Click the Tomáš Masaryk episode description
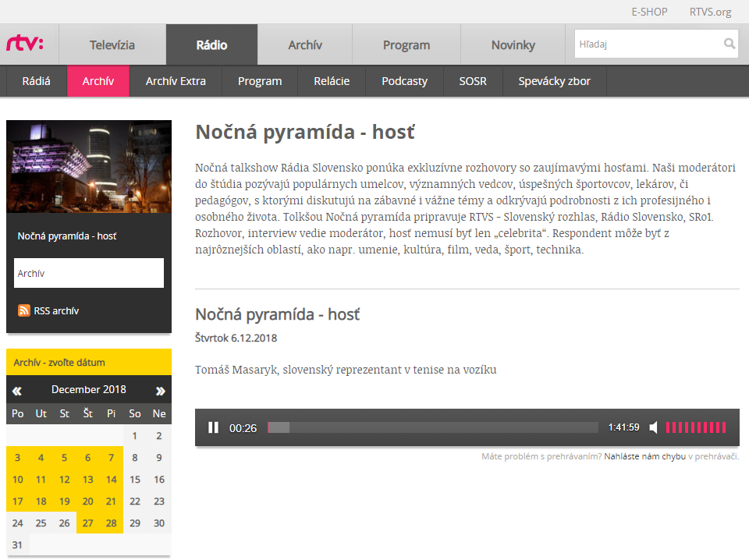 [x=346, y=370]
